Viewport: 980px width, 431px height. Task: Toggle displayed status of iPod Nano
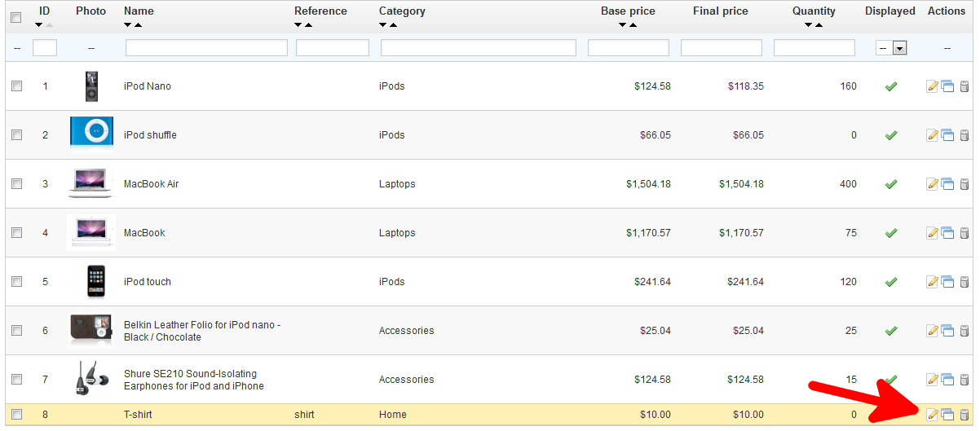coord(891,86)
